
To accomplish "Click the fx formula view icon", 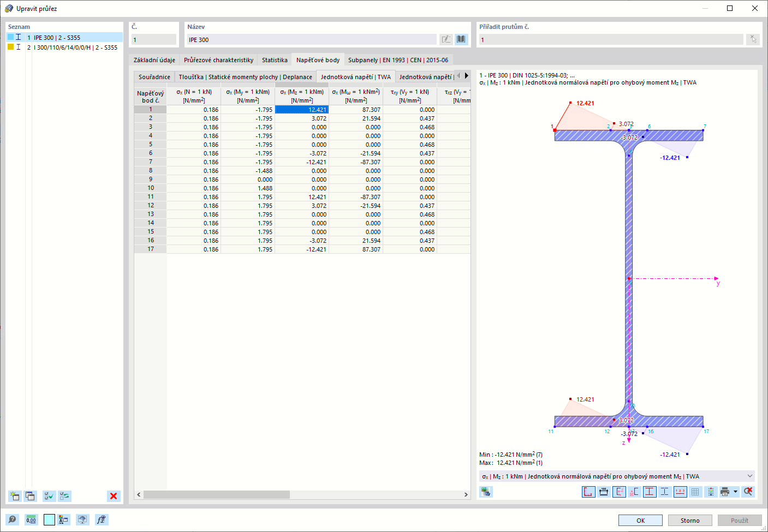I will pos(101,519).
